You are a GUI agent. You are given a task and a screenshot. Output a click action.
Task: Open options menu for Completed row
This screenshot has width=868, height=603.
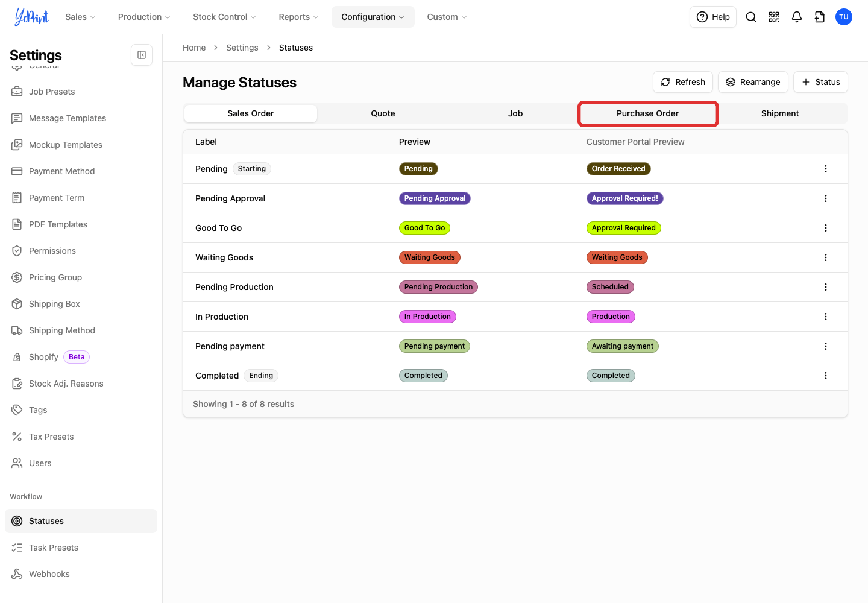tap(826, 376)
